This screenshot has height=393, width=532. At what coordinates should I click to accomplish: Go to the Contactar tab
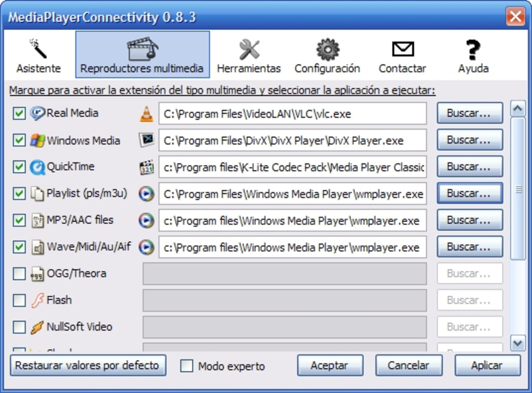click(x=402, y=56)
